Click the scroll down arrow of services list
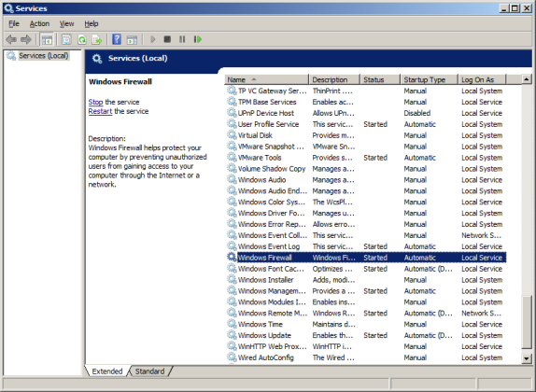The height and width of the screenshot is (392, 536). (527, 358)
